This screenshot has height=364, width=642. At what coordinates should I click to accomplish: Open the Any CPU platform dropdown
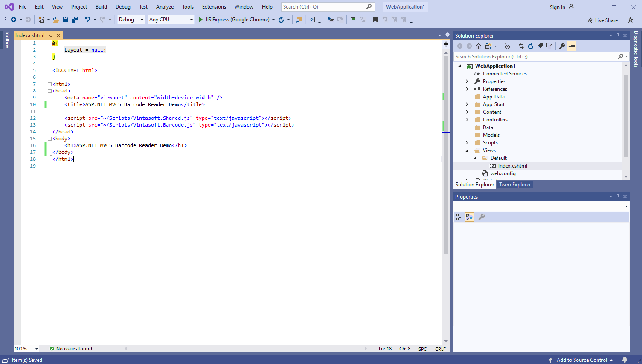(x=171, y=20)
